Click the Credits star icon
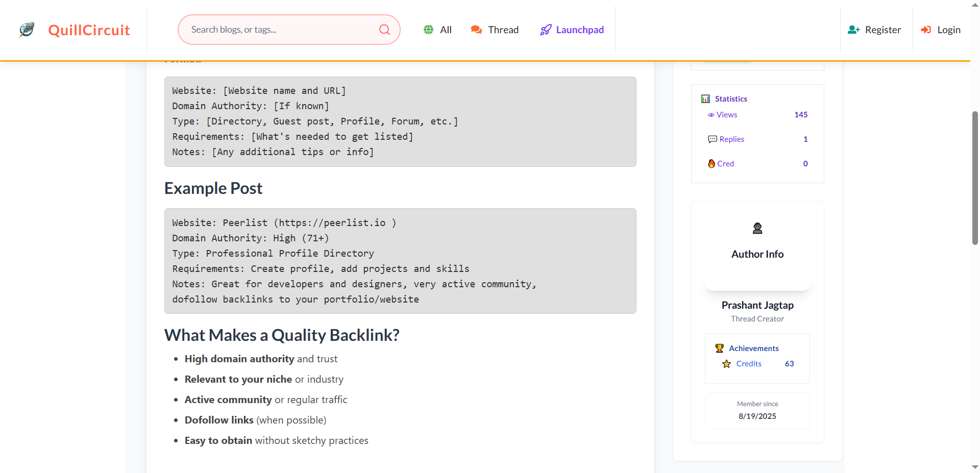The height and width of the screenshot is (473, 980). pos(727,364)
